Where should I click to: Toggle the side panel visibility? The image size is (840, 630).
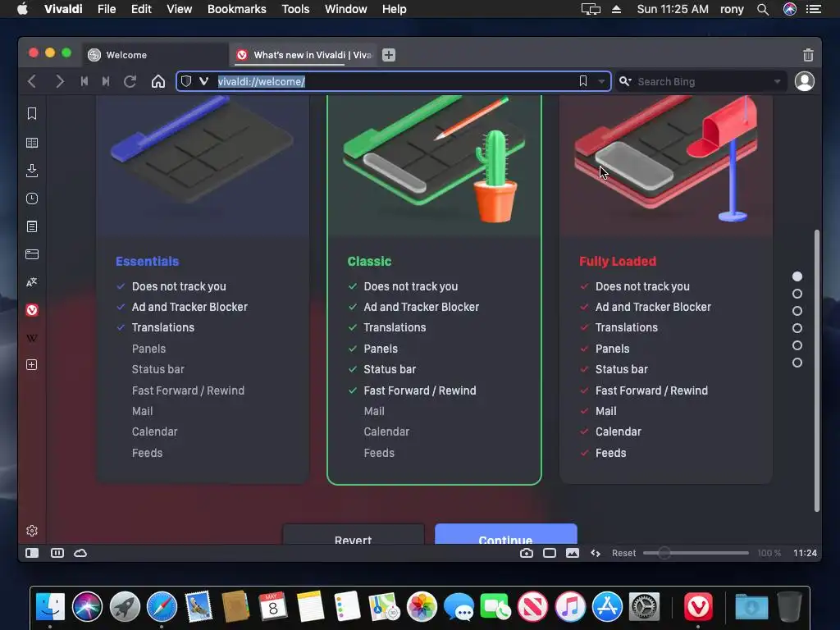tap(32, 553)
